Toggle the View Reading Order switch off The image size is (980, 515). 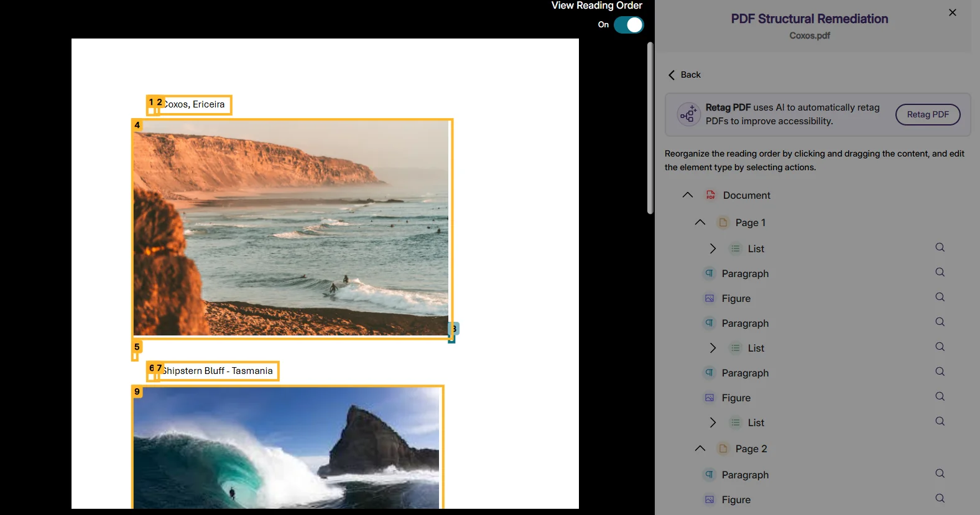628,25
